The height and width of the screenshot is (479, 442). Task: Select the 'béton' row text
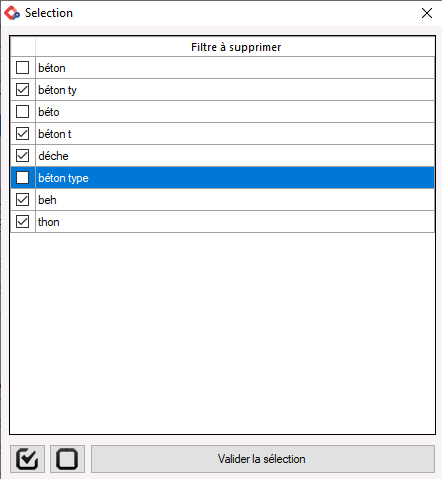52,68
